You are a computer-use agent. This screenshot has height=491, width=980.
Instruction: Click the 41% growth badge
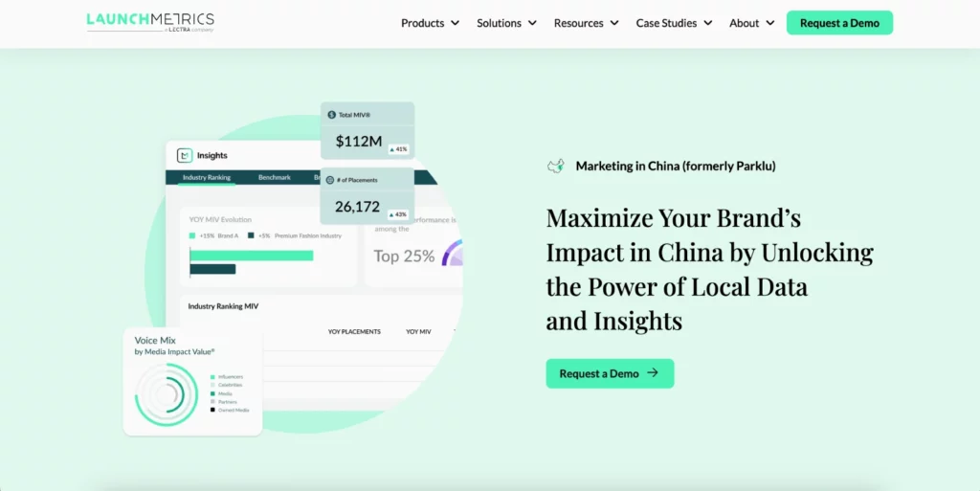tap(398, 149)
